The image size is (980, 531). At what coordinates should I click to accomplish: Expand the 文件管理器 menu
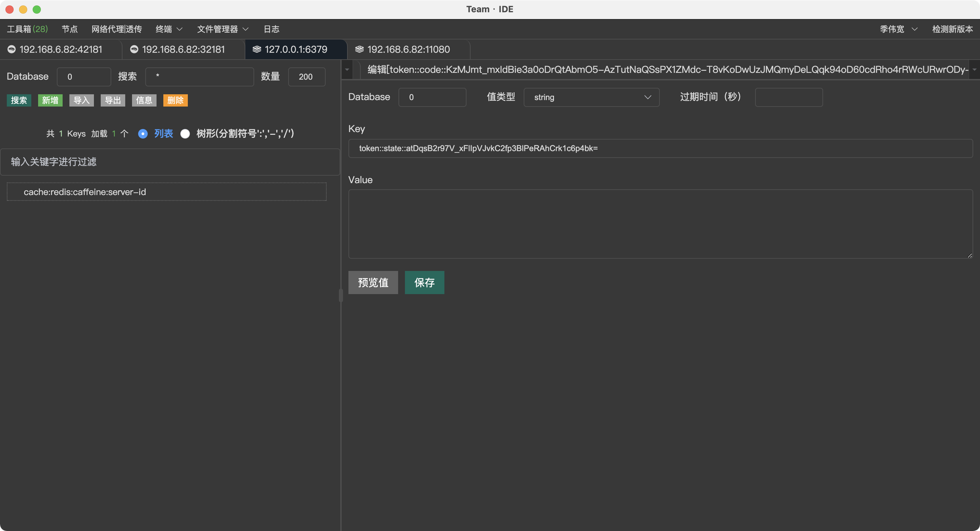tap(223, 29)
